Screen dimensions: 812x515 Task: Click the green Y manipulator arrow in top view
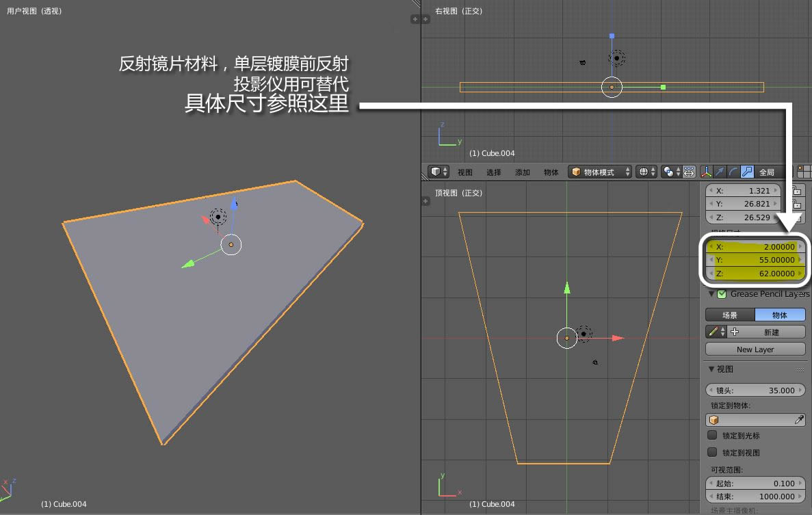coord(567,288)
